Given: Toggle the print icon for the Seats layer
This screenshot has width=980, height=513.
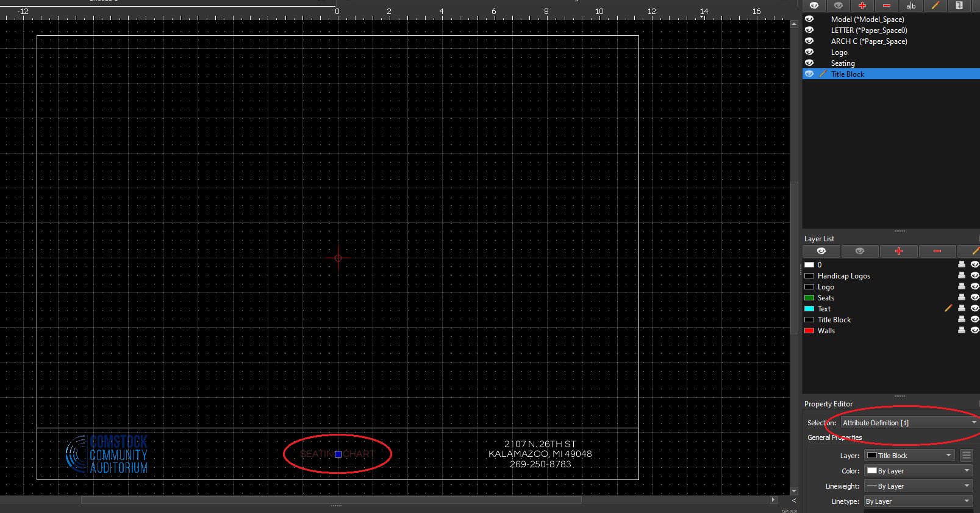Looking at the screenshot, I should [x=962, y=297].
